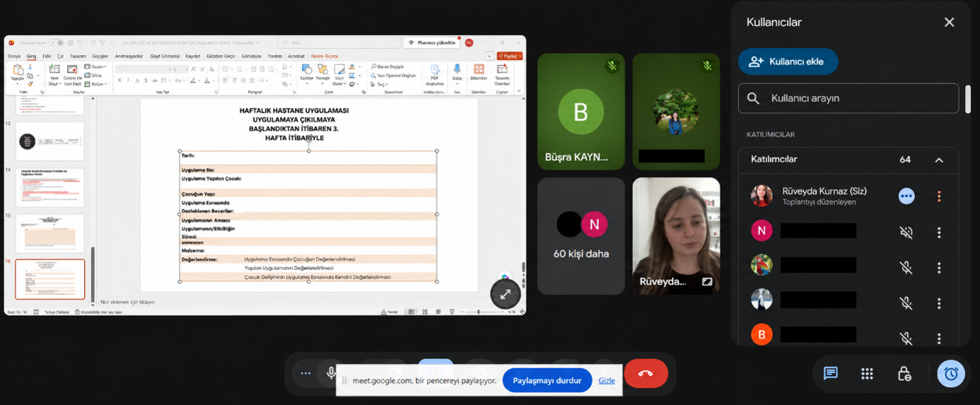Click the Kullanıcı arayın search field
This screenshot has width=980, height=405.
pyautogui.click(x=848, y=98)
